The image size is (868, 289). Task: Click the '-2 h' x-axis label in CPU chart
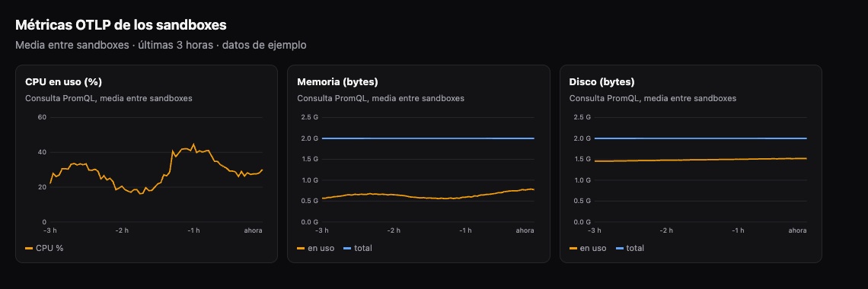122,230
